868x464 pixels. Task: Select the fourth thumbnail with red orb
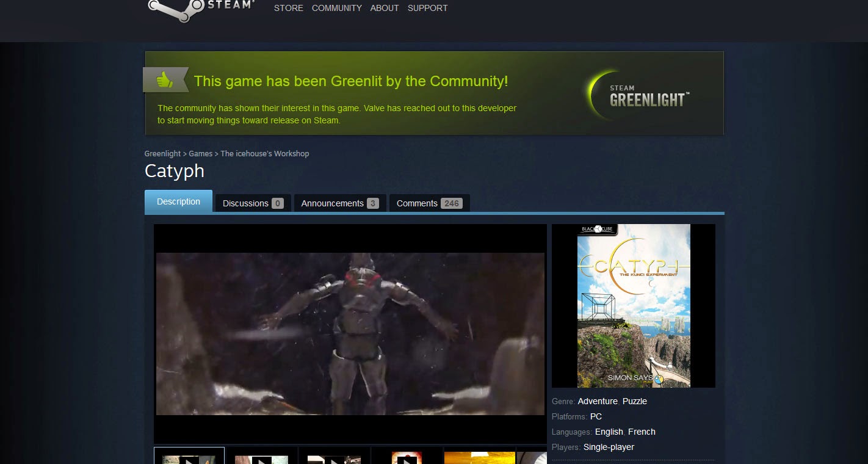pyautogui.click(x=407, y=457)
